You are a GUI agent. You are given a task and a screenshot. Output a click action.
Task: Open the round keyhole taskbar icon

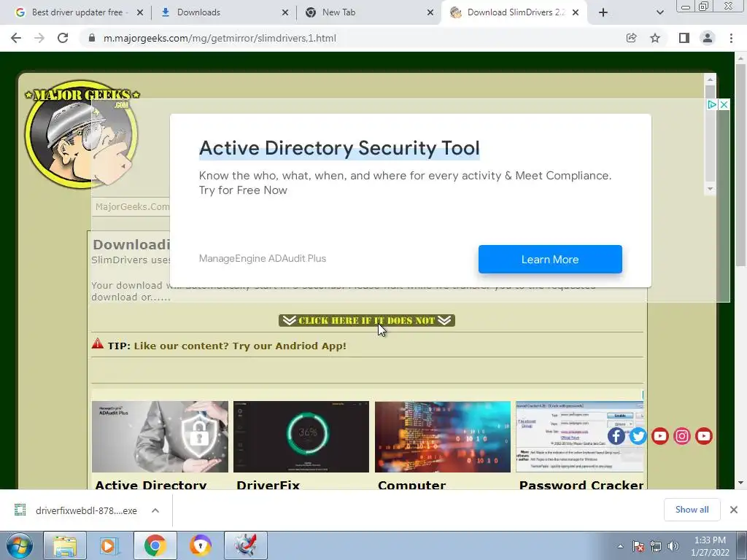[200, 545]
